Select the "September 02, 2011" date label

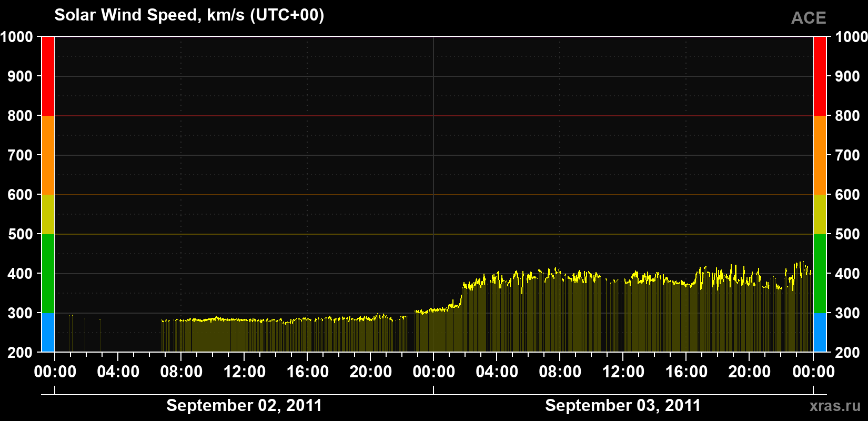[244, 405]
